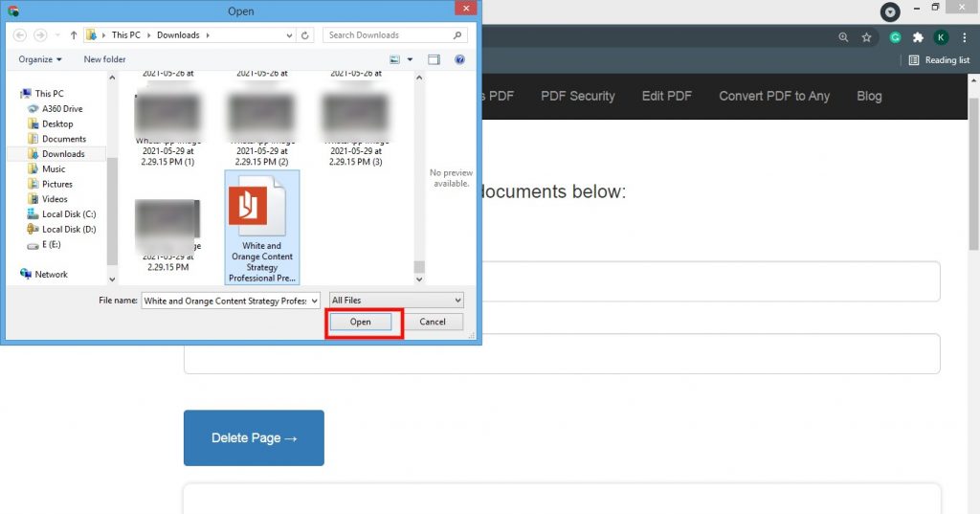Click in the File name text field
The width and height of the screenshot is (980, 514).
click(x=226, y=301)
